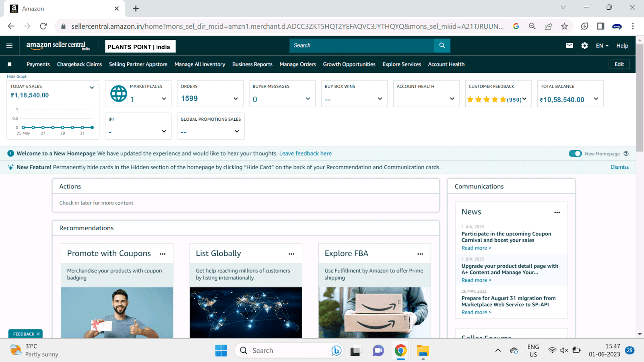Close the FEEDBACK tab at bottom left
This screenshot has height=362, width=644.
(x=38, y=334)
